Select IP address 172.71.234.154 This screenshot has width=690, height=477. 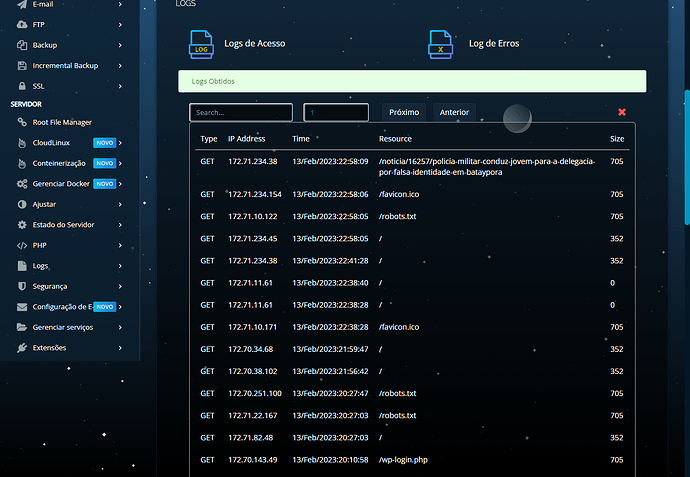point(254,194)
